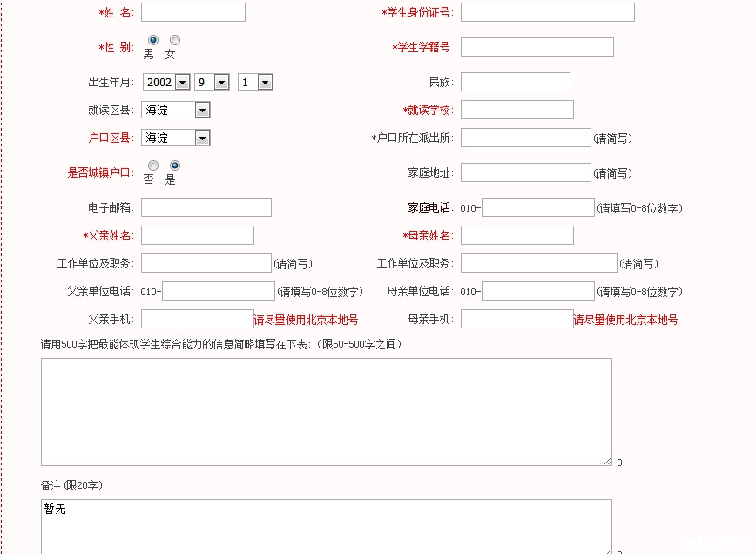Open the birth year dropdown showing 2002
Viewport: 756px width, 554px height.
click(x=166, y=82)
